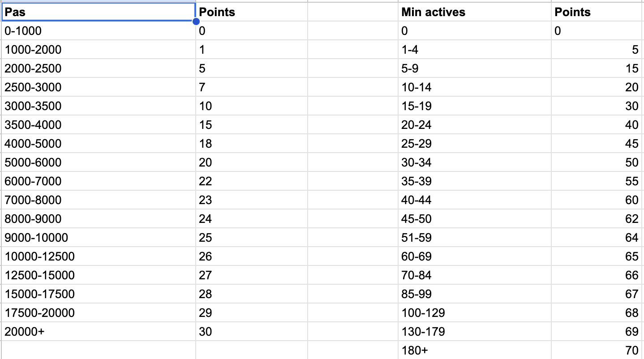Select the cell containing 1-4
The height and width of the screenshot is (359, 644).
point(474,50)
